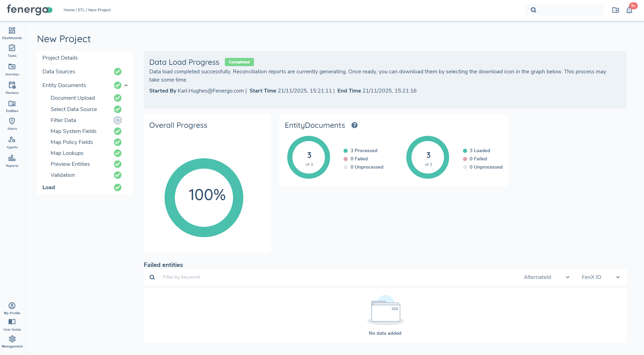Open the Tasks panel in sidebar
Image resolution: width=644 pixels, height=355 pixels.
click(12, 51)
